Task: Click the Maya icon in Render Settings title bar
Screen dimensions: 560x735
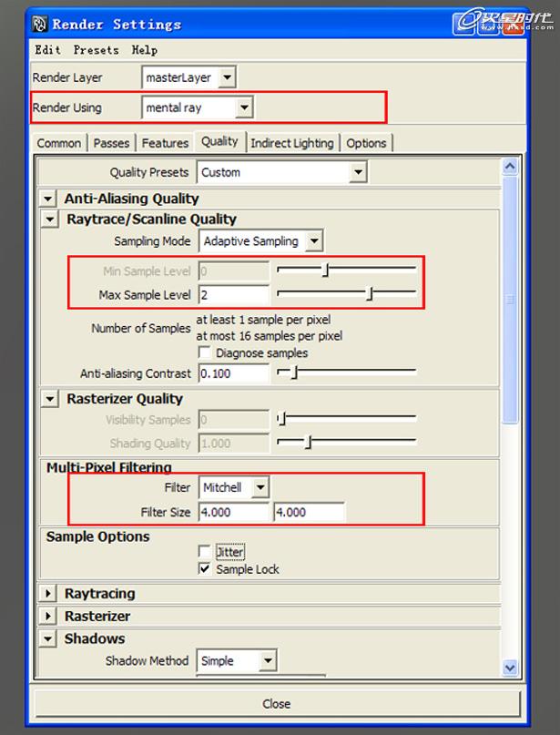Action: (x=40, y=24)
